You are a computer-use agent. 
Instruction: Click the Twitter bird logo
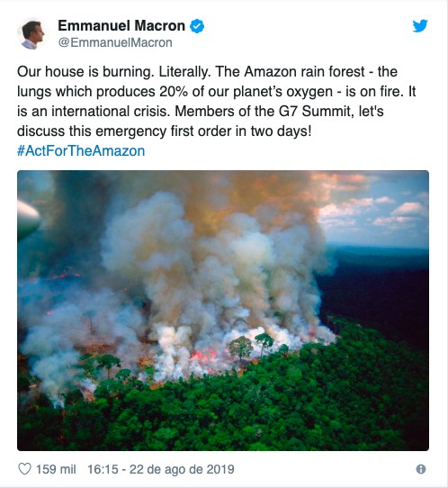(x=420, y=26)
